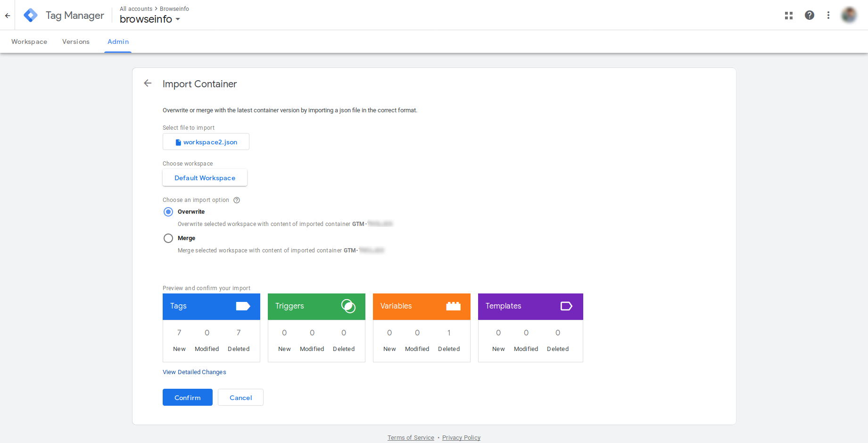
Task: Click the Import Container heading
Action: click(199, 84)
